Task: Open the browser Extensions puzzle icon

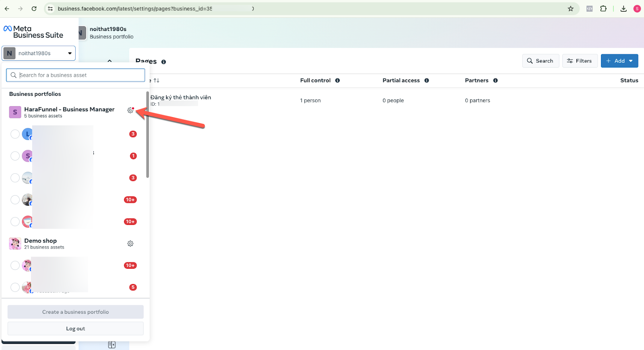Action: tap(603, 8)
